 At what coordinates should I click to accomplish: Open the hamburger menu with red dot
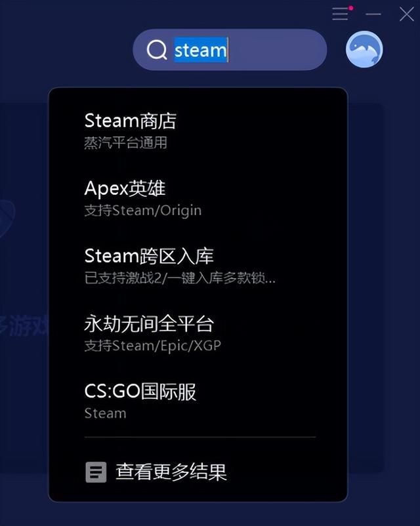coord(342,13)
